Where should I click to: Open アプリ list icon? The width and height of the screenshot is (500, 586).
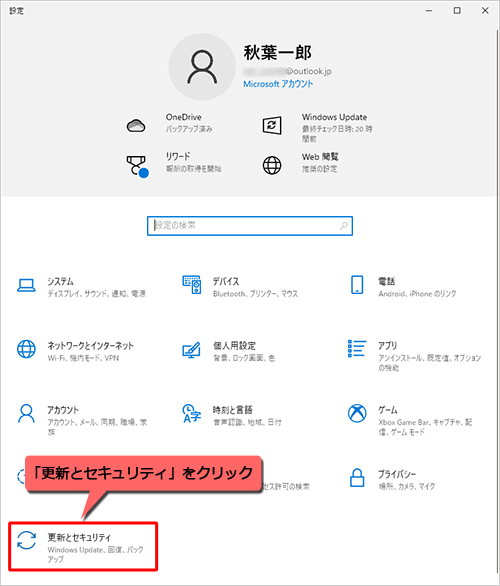(x=357, y=348)
